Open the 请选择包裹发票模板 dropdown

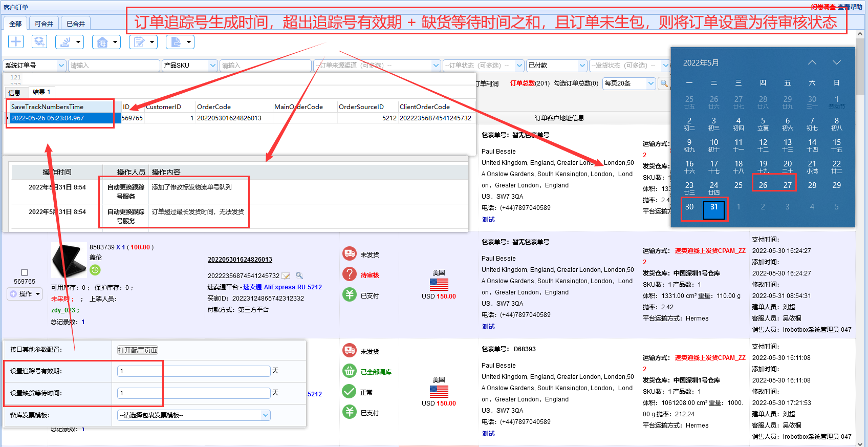194,415
